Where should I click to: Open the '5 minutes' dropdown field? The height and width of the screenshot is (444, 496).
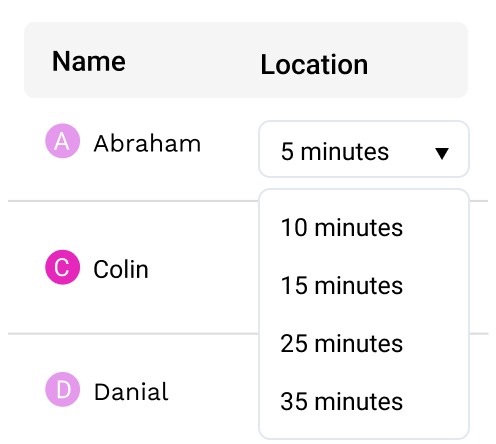(x=364, y=149)
